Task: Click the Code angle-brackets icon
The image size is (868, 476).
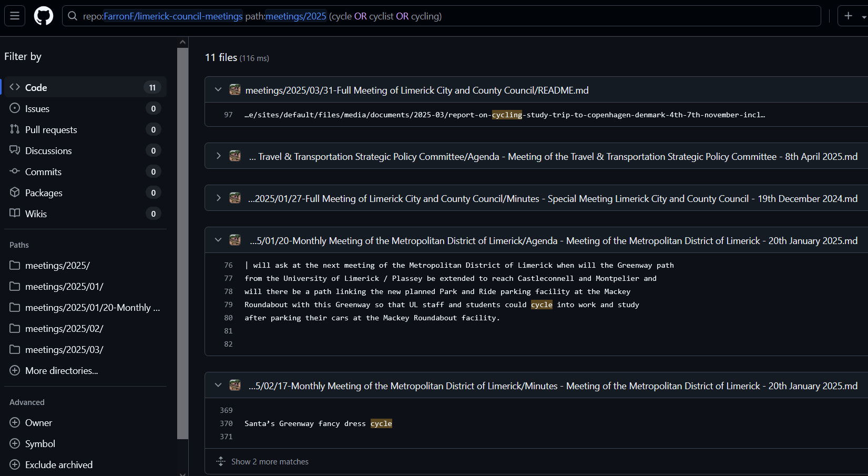Action: coord(15,87)
